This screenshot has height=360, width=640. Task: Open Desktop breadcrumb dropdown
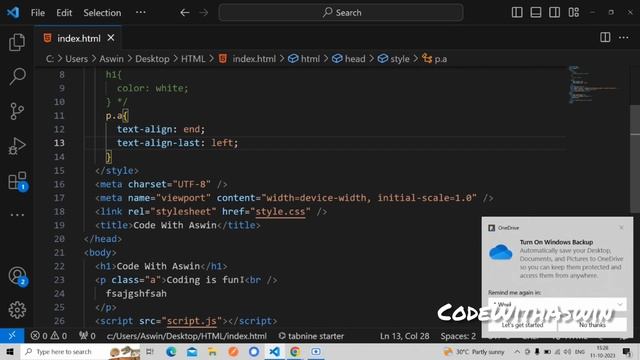[x=152, y=59]
